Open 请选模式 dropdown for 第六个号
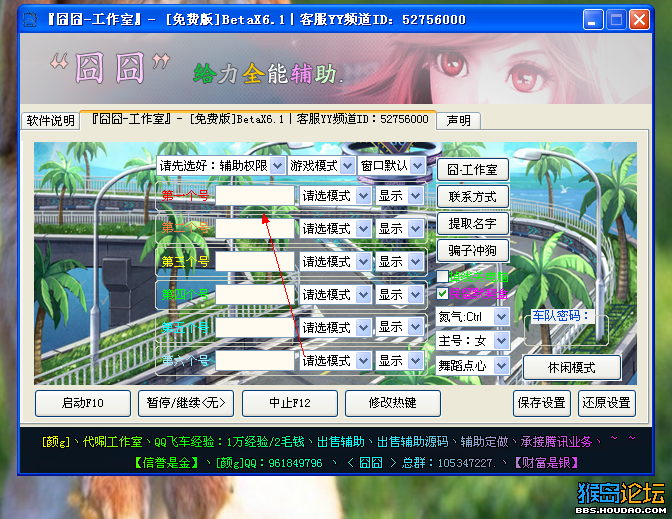Screen dimensions: 672x519 pyautogui.click(x=335, y=360)
